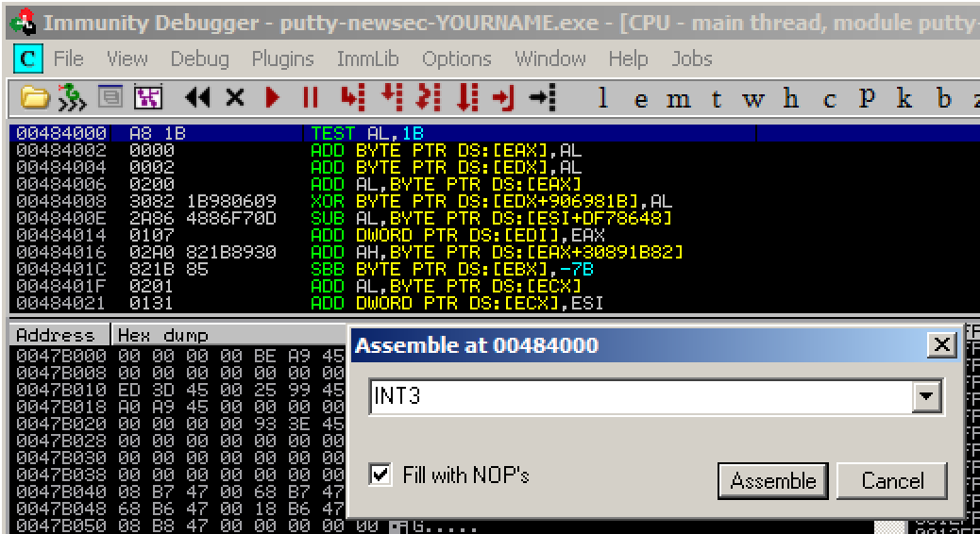Click the purple pattern toolbar icon
This screenshot has width=980, height=534.
coord(149,97)
